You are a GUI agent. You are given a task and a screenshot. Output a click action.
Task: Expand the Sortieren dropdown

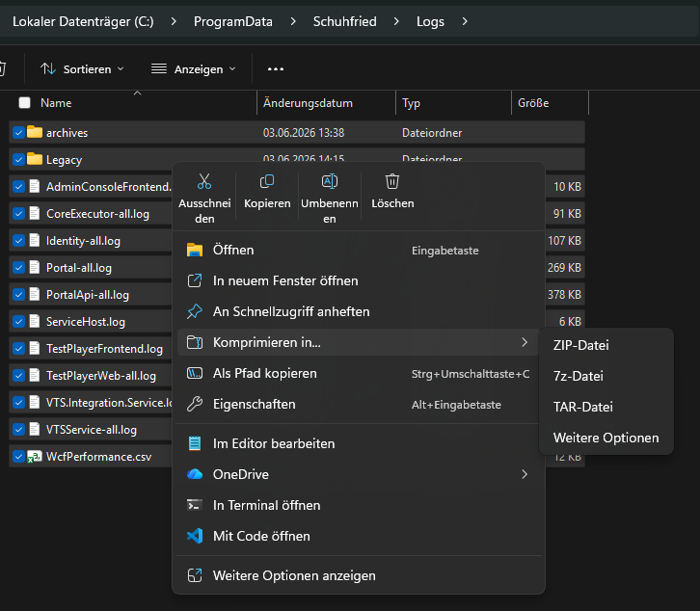click(x=121, y=69)
